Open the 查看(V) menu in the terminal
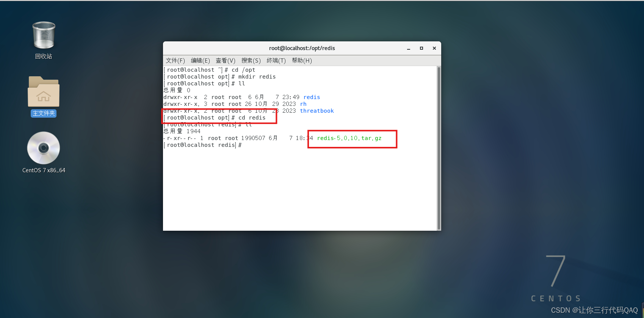The width and height of the screenshot is (644, 318). 226,61
